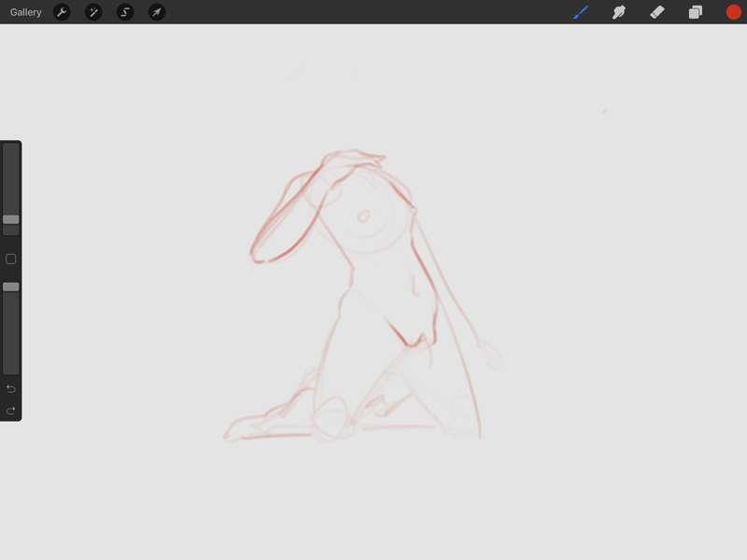Select the Brush tool
The image size is (747, 560).
pyautogui.click(x=581, y=12)
